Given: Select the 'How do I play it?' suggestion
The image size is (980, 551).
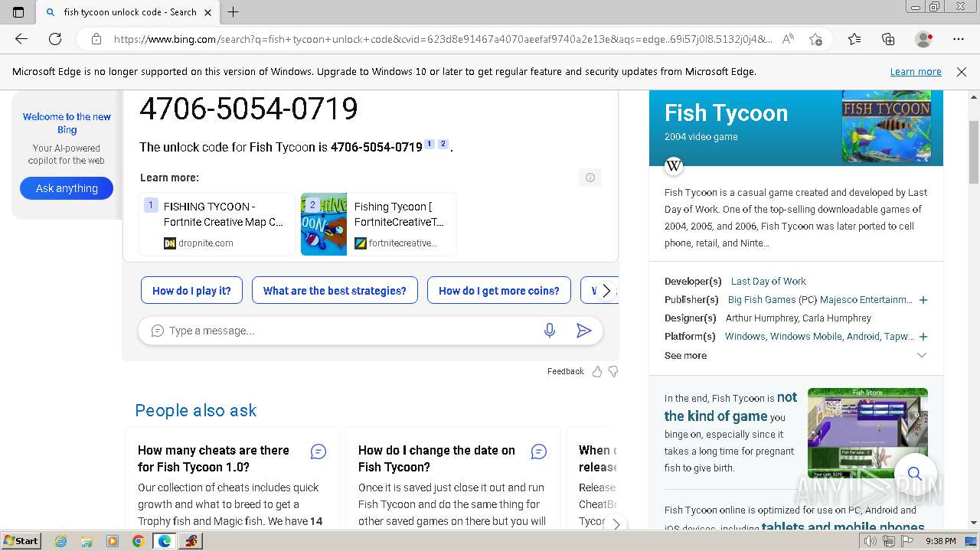Looking at the screenshot, I should [x=191, y=291].
